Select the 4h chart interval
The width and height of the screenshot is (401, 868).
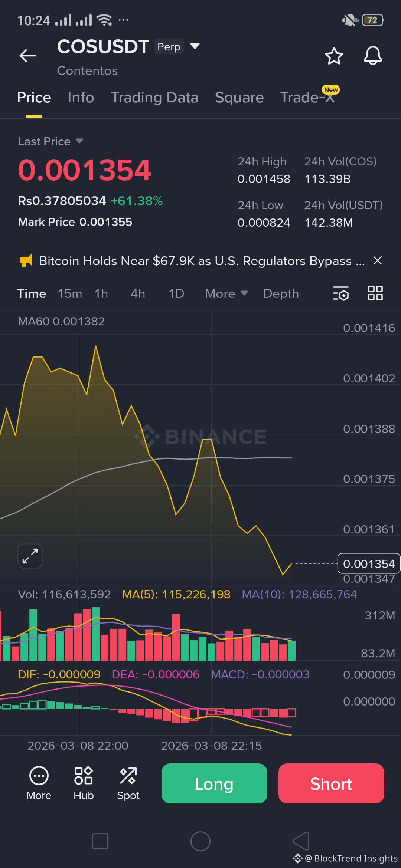(x=138, y=293)
